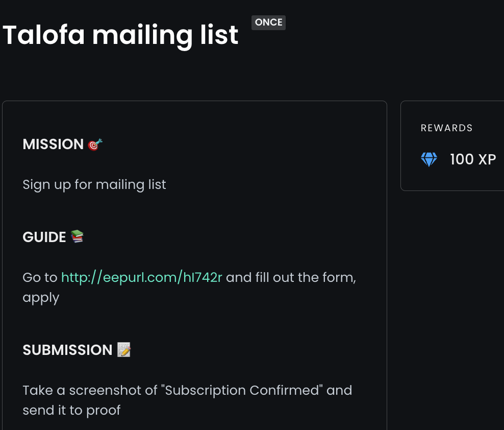Click the REWARDS label

446,128
